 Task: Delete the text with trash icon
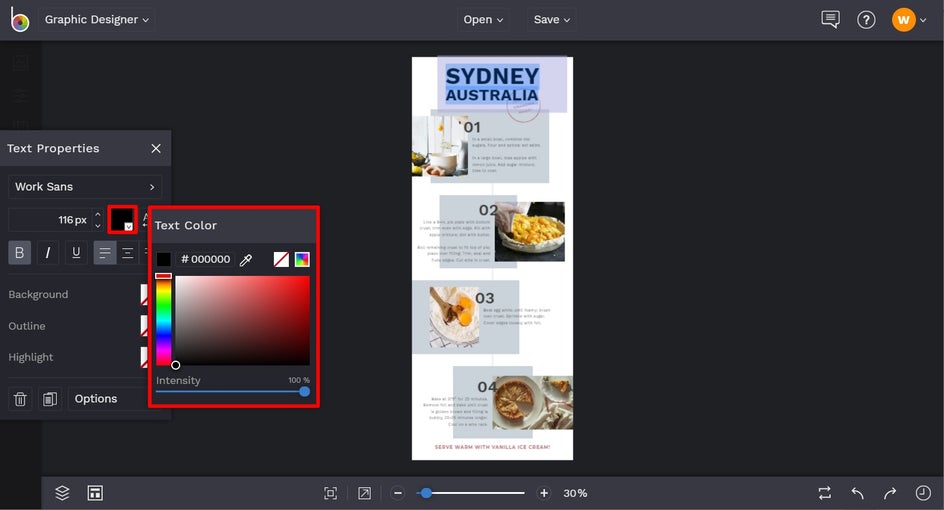20,399
